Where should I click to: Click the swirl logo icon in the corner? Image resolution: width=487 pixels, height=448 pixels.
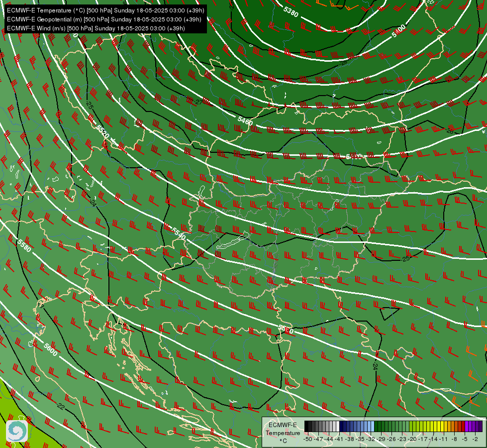coord(17,431)
